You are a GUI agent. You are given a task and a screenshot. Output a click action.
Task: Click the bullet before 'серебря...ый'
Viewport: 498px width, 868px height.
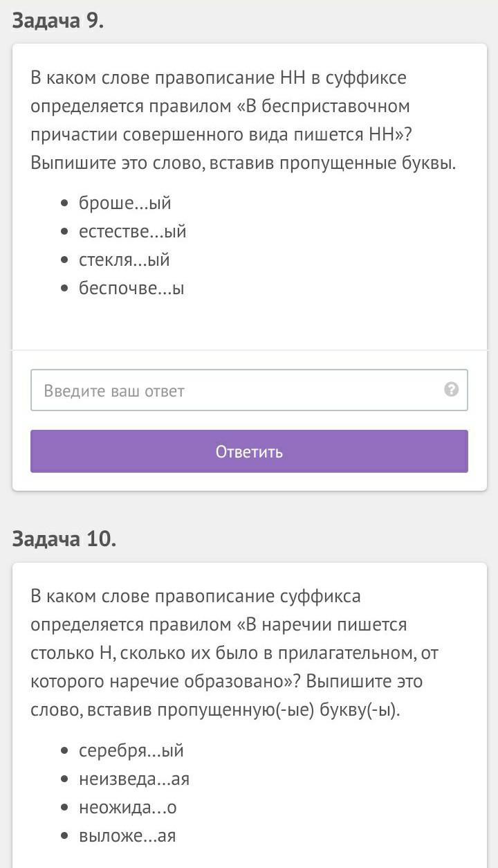point(65,752)
